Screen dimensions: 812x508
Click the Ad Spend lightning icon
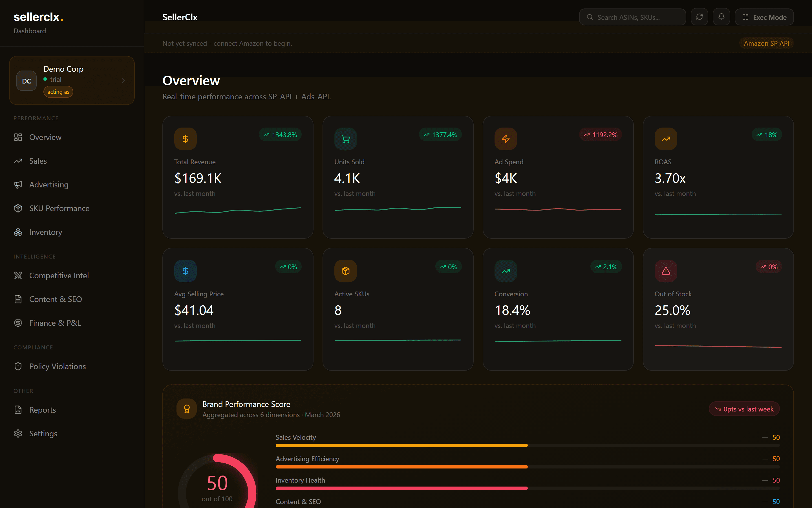(506, 139)
